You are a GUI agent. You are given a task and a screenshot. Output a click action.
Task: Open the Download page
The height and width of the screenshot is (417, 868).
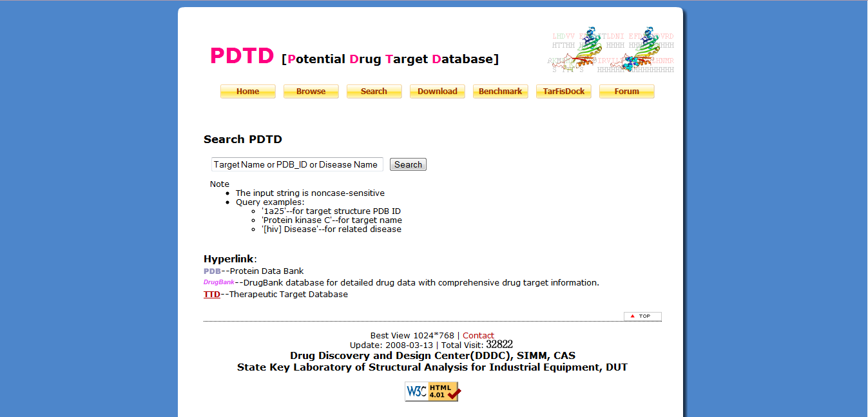437,91
